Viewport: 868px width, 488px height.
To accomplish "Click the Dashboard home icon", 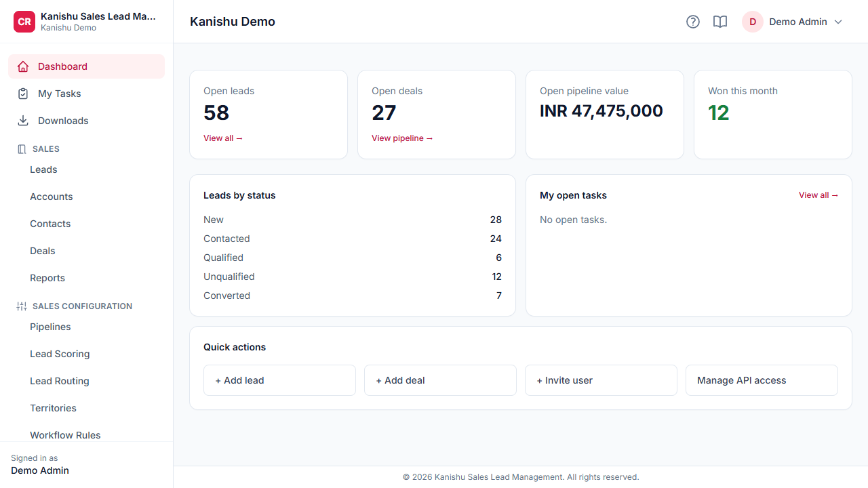I will pyautogui.click(x=23, y=66).
